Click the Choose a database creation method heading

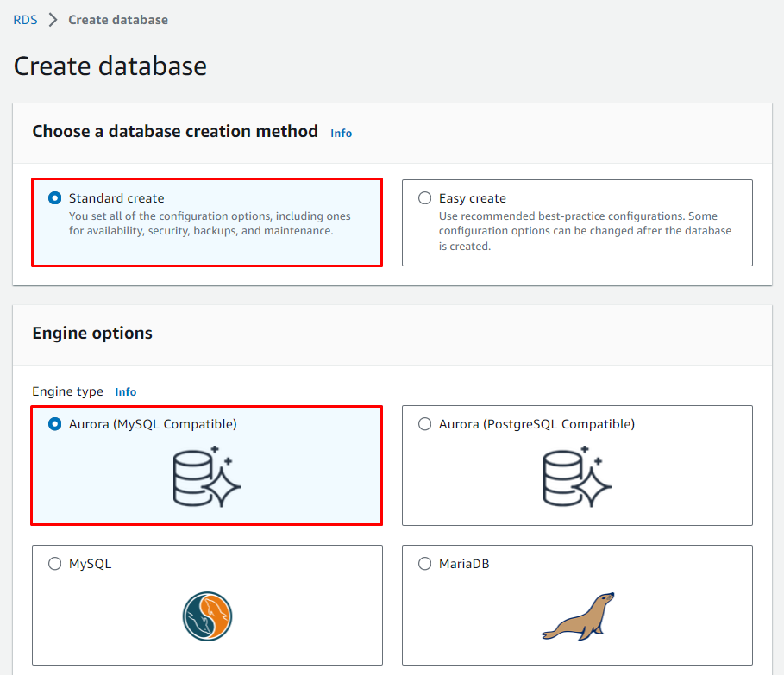pyautogui.click(x=175, y=131)
